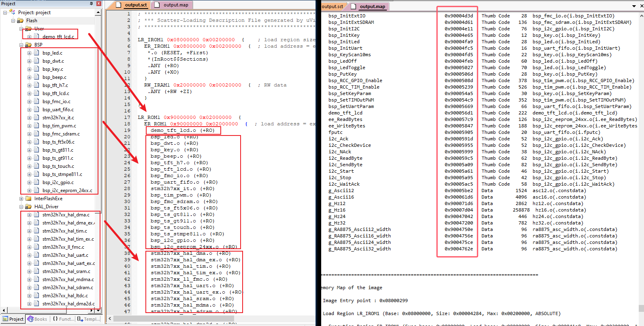Expand the InterFlashExe group
Screen dimensions: 644x326
[21, 199]
